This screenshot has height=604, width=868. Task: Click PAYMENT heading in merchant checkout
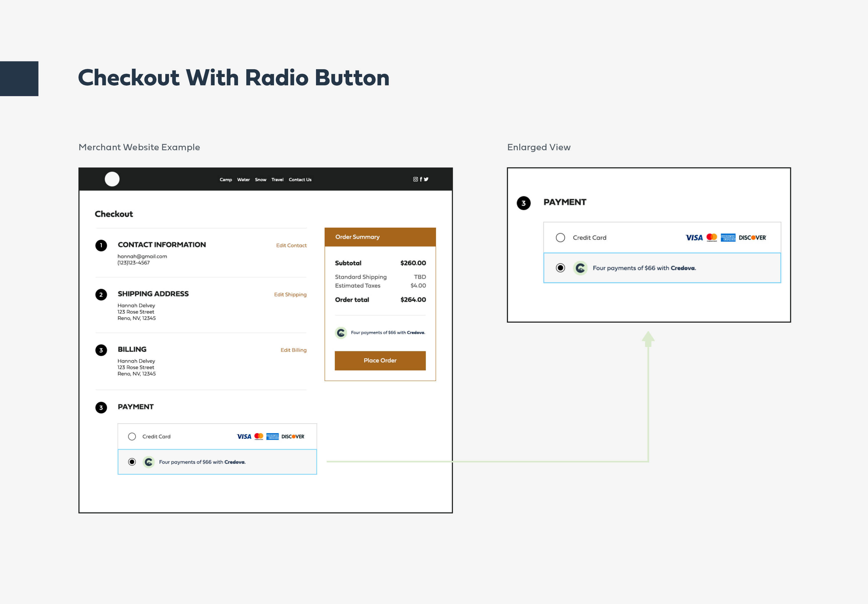tap(135, 407)
